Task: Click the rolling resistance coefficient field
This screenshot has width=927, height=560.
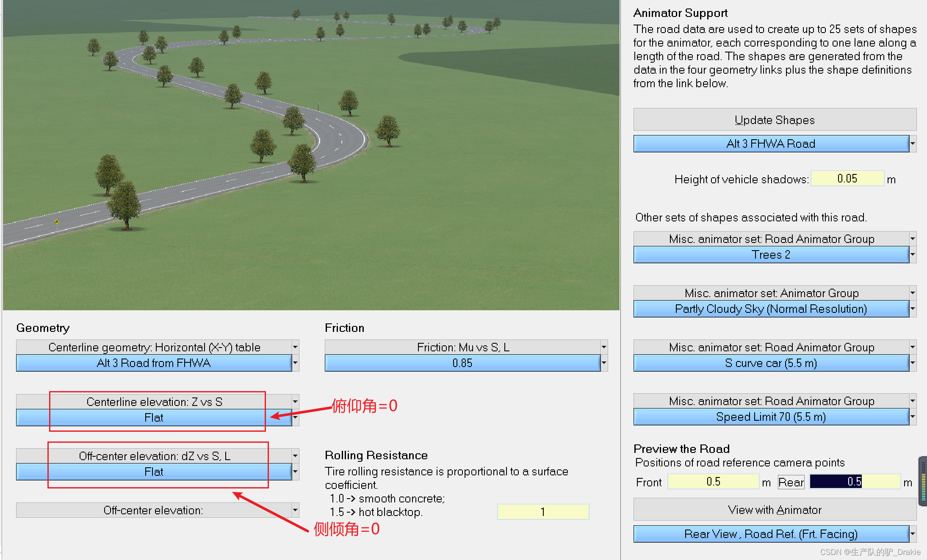Action: [x=542, y=512]
